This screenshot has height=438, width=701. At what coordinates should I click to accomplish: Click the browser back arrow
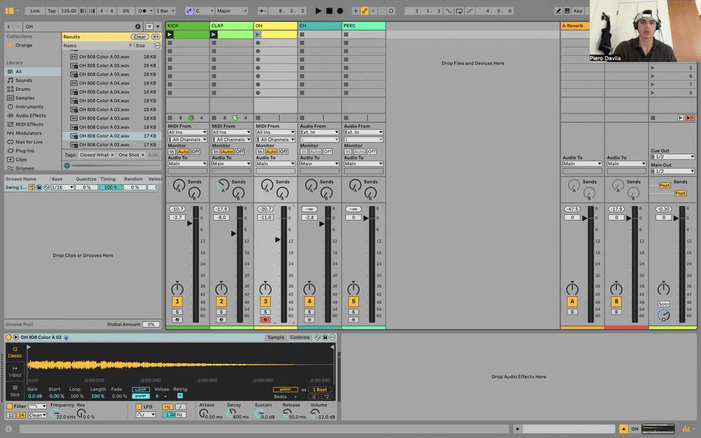[x=8, y=26]
